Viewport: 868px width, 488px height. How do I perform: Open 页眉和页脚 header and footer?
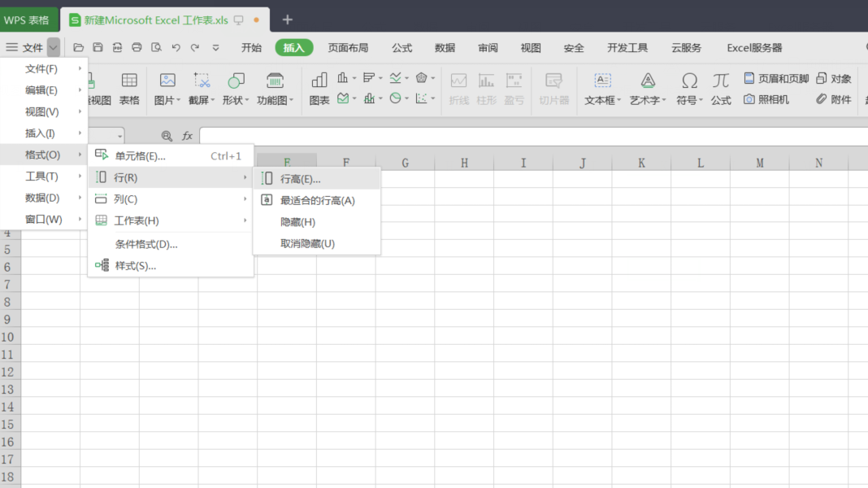[776, 79]
